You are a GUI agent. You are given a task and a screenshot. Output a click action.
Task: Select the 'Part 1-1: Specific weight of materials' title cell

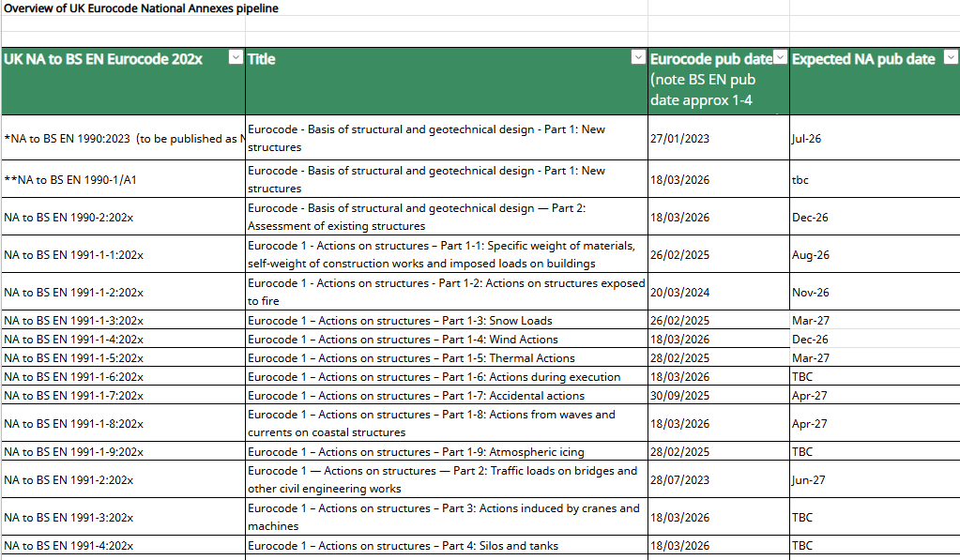[x=447, y=254]
